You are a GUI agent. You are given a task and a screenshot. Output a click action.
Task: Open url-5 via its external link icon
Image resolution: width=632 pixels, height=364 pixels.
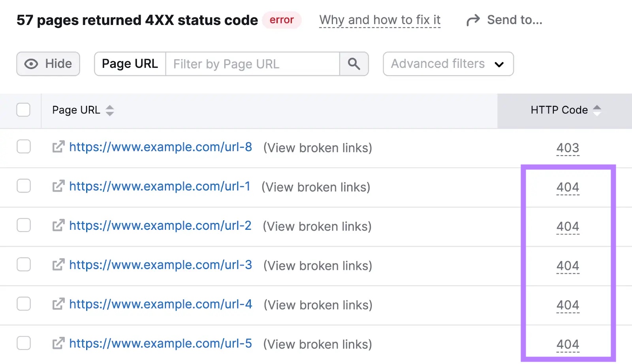click(x=58, y=343)
